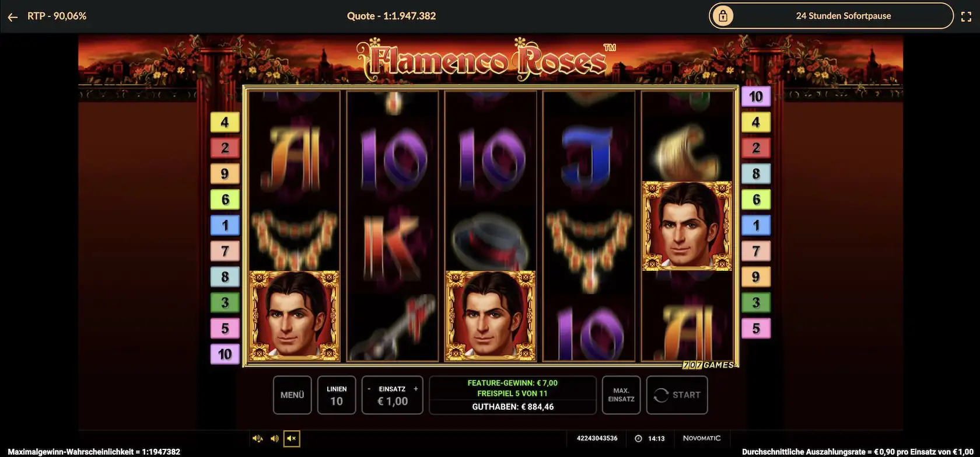Click payline 1 marker on left side
Viewport: 980px width, 457px height.
(x=225, y=225)
